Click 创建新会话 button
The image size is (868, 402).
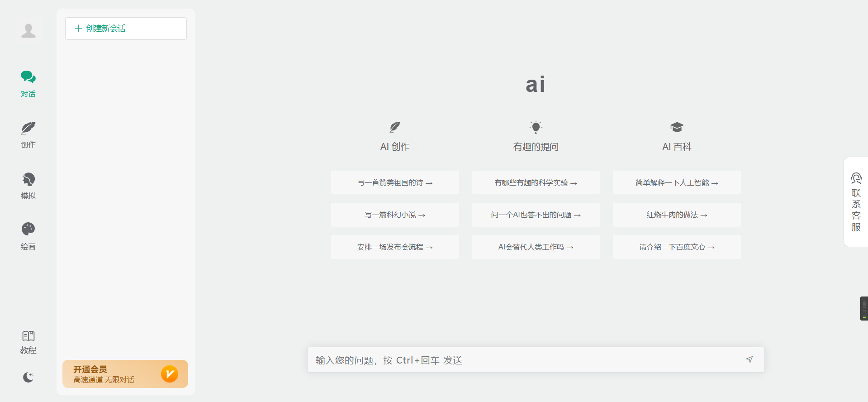(x=126, y=29)
